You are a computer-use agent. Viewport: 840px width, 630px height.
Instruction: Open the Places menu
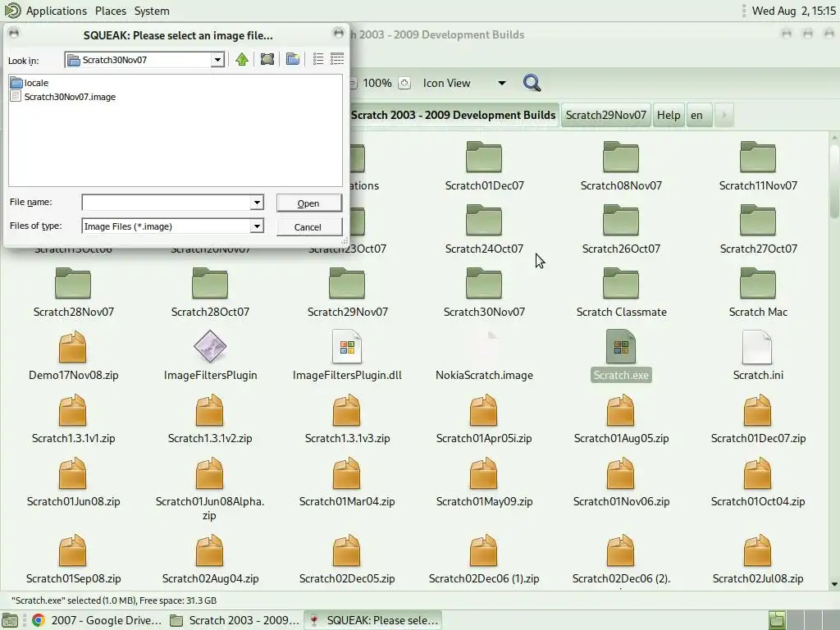pos(111,11)
